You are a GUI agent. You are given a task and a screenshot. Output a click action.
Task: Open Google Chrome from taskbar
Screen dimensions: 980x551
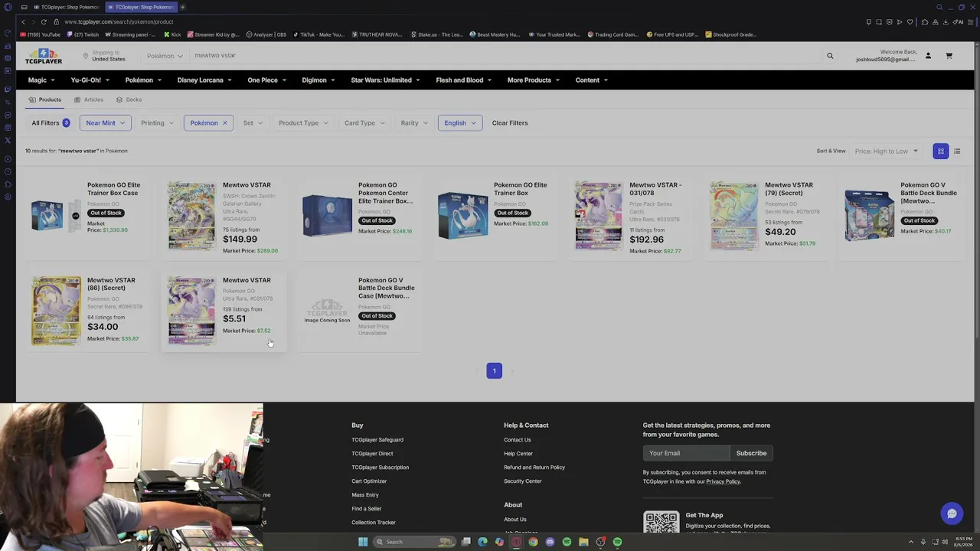pyautogui.click(x=533, y=542)
